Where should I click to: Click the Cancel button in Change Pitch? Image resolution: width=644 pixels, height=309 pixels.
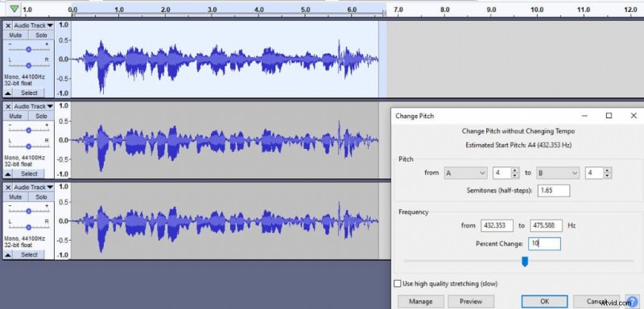(x=596, y=302)
